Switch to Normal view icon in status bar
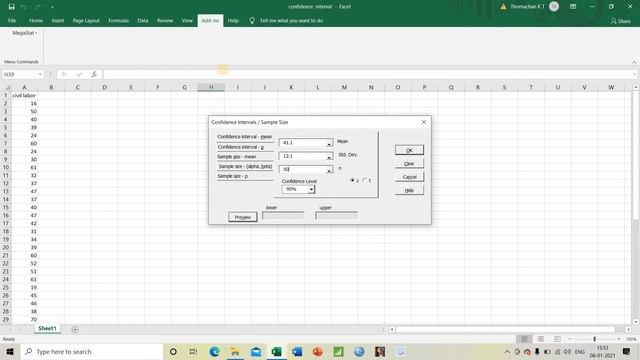This screenshot has height=360, width=640. (x=524, y=339)
